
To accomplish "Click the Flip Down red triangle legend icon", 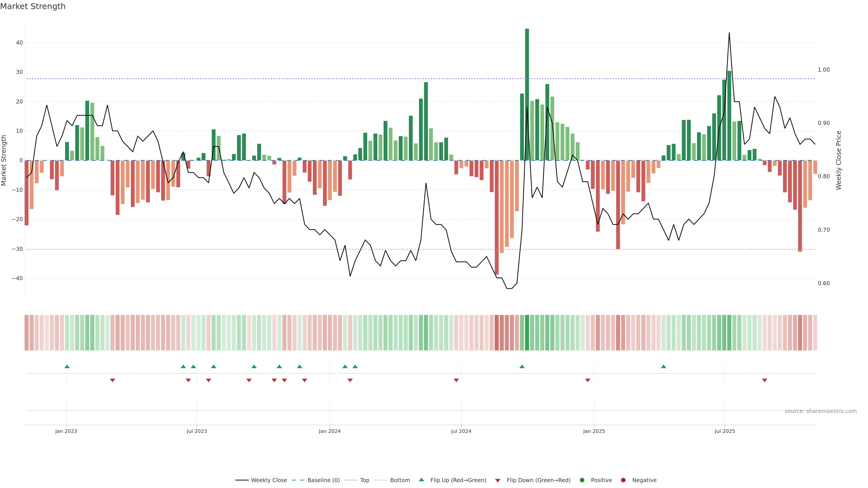I will pyautogui.click(x=498, y=480).
